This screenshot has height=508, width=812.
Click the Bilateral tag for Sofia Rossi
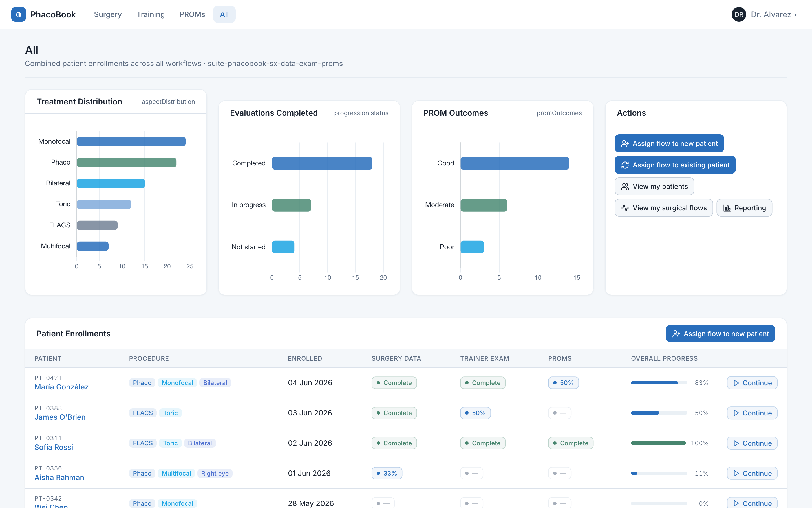200,443
